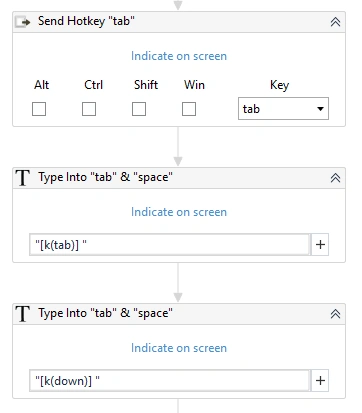Click the first Type Into "T" icon
362x413 pixels.
(23, 178)
